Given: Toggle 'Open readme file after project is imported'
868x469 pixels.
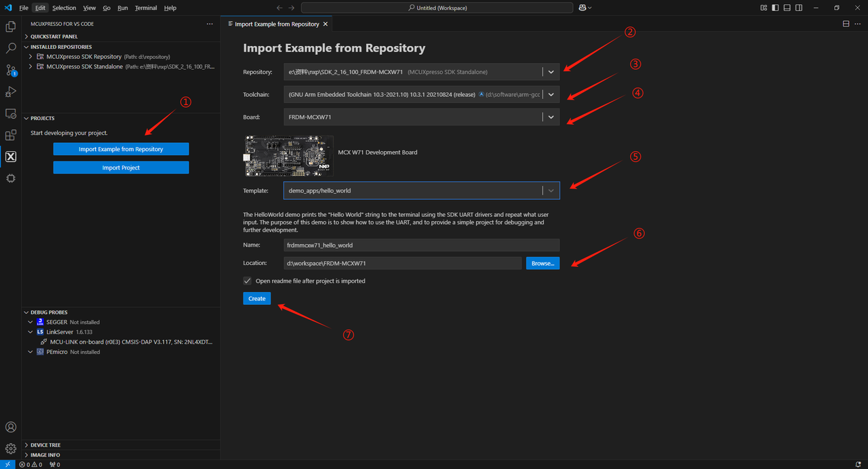Looking at the screenshot, I should (248, 281).
